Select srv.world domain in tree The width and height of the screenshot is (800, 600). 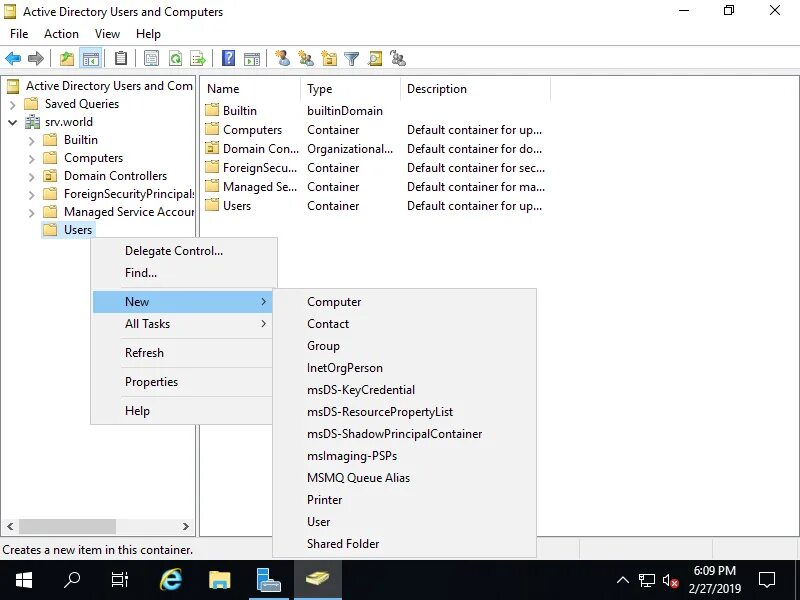[68, 122]
